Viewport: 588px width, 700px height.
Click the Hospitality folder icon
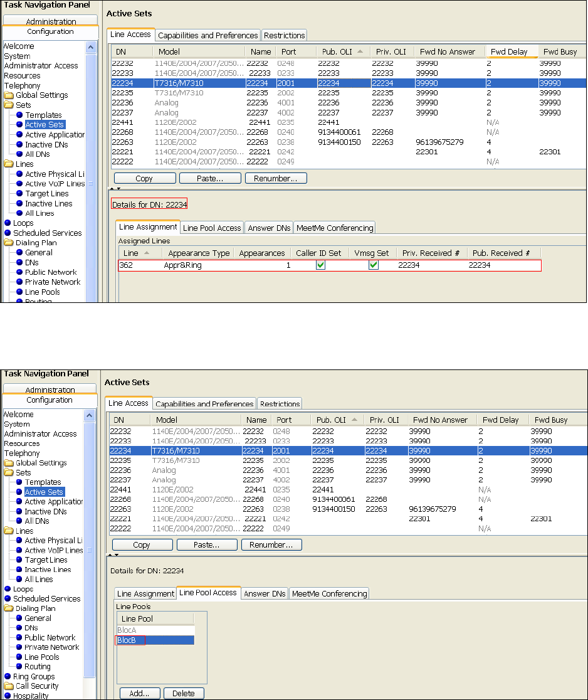point(8,696)
